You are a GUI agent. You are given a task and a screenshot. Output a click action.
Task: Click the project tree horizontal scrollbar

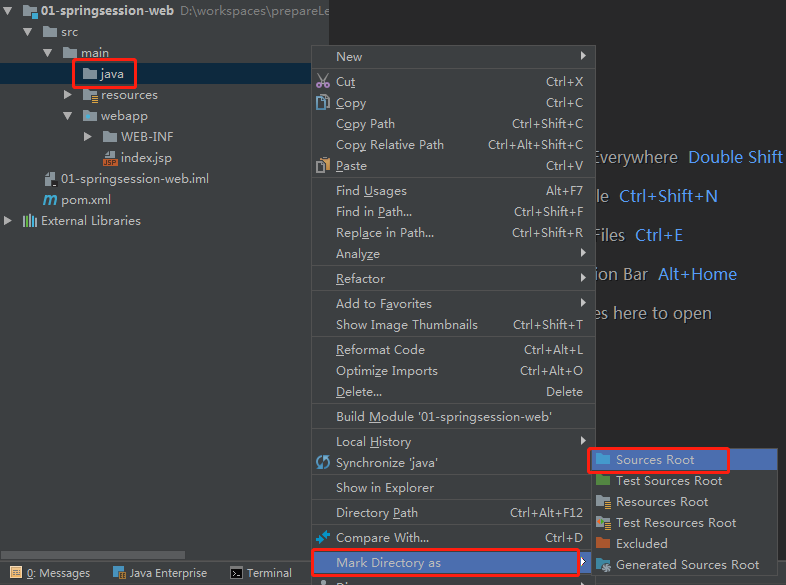click(92, 554)
